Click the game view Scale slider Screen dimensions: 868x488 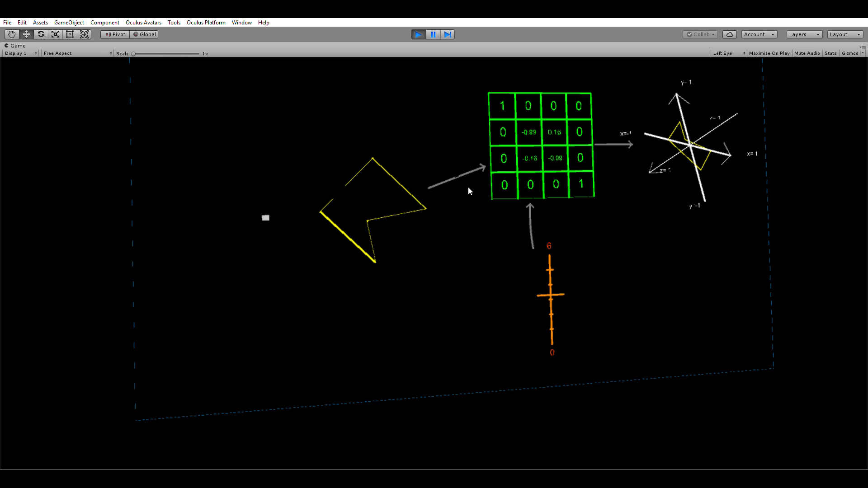[x=165, y=54]
